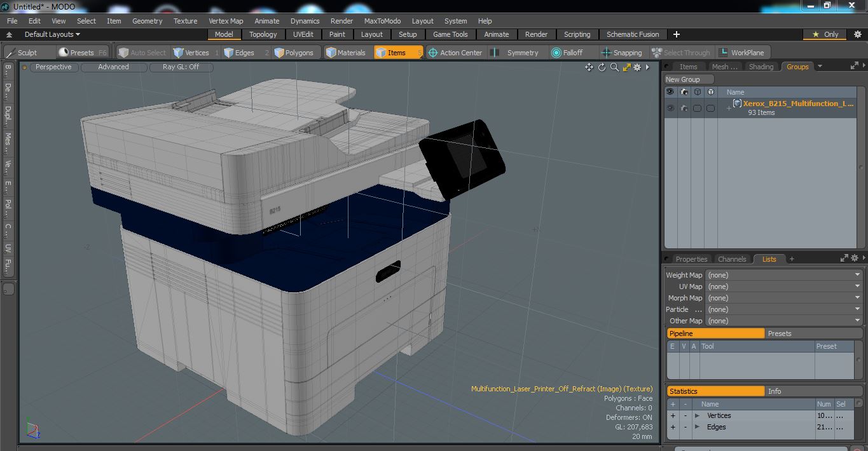The width and height of the screenshot is (868, 451).
Task: Add a new layout tab with plus
Action: tap(677, 34)
